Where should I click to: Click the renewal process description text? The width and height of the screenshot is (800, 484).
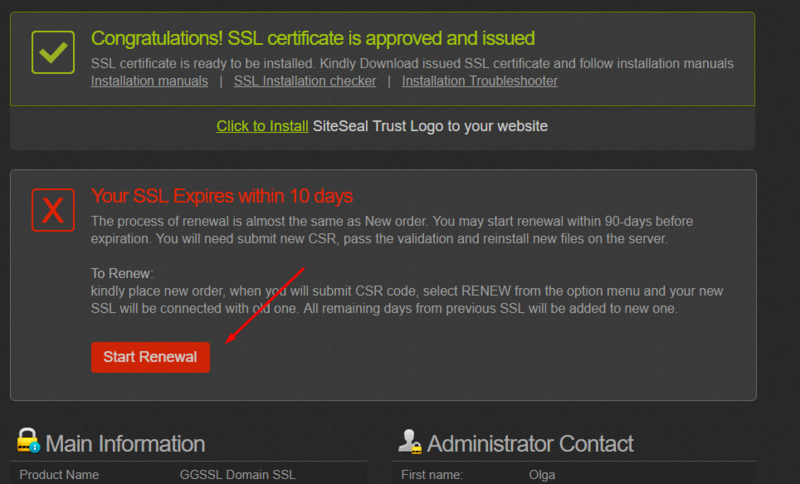point(392,230)
